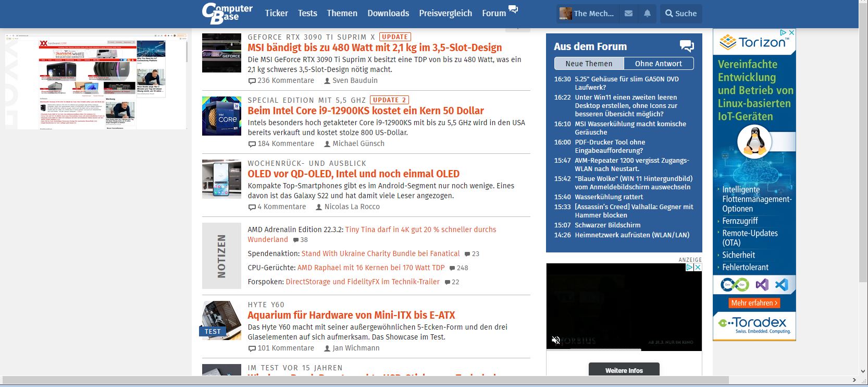
Task: Open author Jan Wichmann profile
Action: (x=352, y=348)
